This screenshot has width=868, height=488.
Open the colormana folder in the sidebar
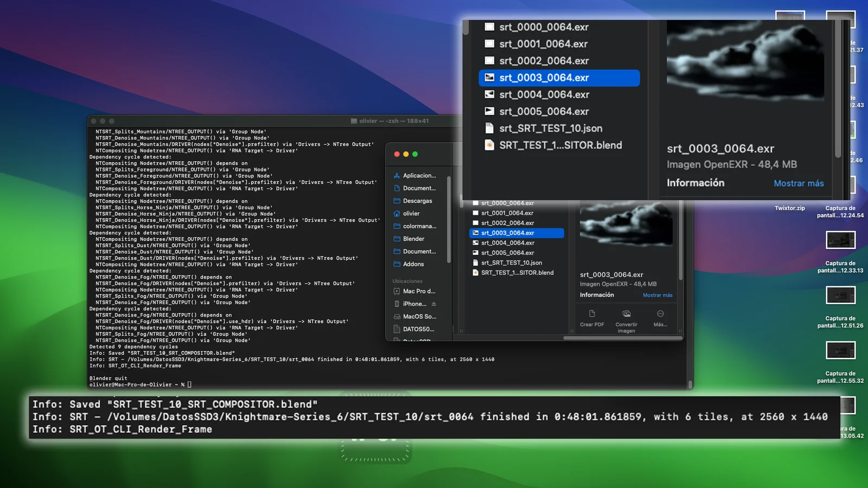click(419, 226)
